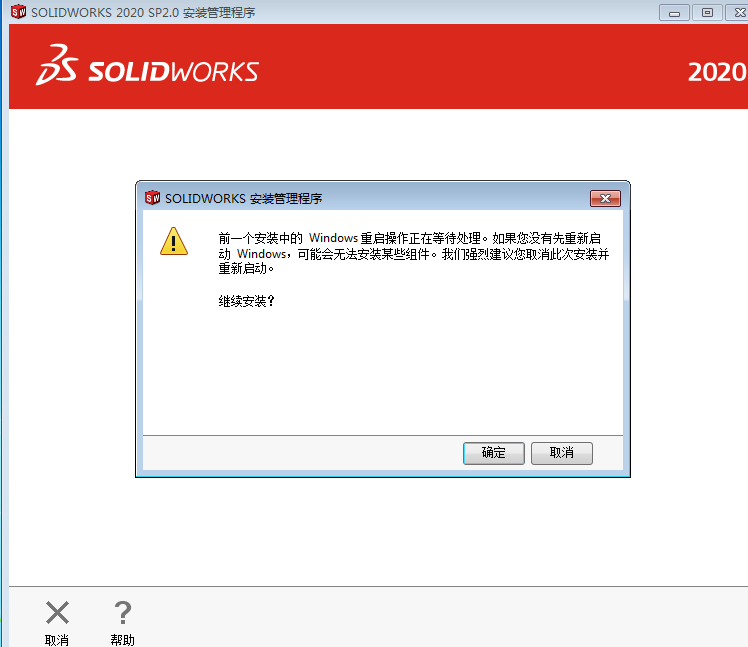Screen dimensions: 748x647
Task: Click the 2020 version text in the banner
Action: [x=717, y=73]
